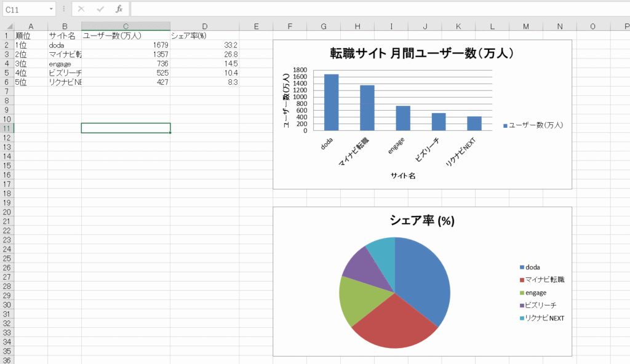Click cell B3 containing マイナビ転職

pyautogui.click(x=64, y=54)
